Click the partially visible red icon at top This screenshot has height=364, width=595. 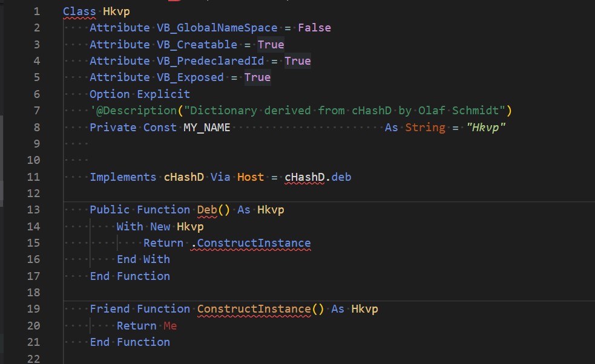click(x=176, y=3)
